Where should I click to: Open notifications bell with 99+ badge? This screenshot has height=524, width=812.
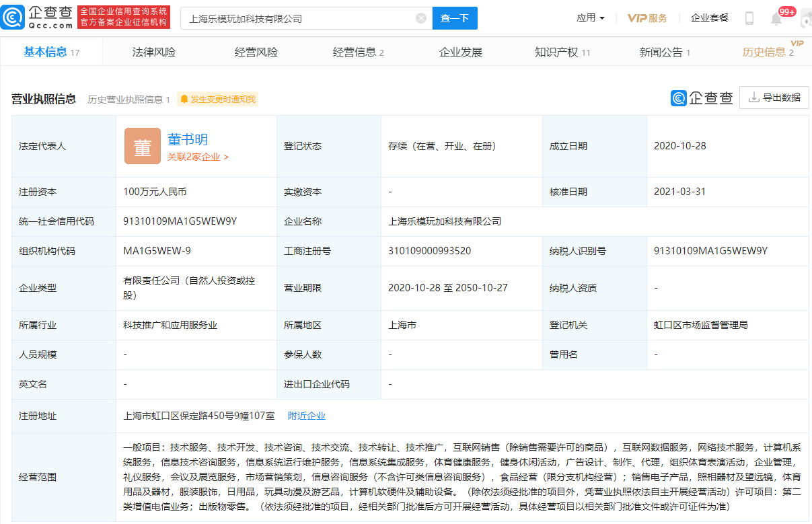click(776, 18)
